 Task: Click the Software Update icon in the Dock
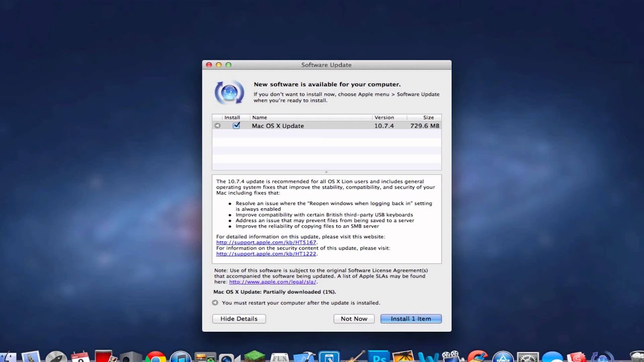602,356
